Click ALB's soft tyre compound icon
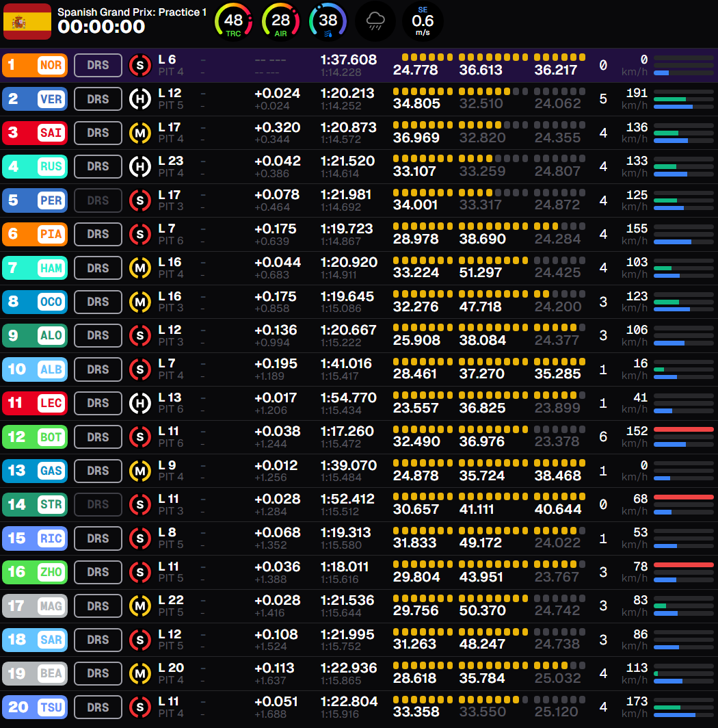Screen dimensions: 718x728 pos(139,369)
